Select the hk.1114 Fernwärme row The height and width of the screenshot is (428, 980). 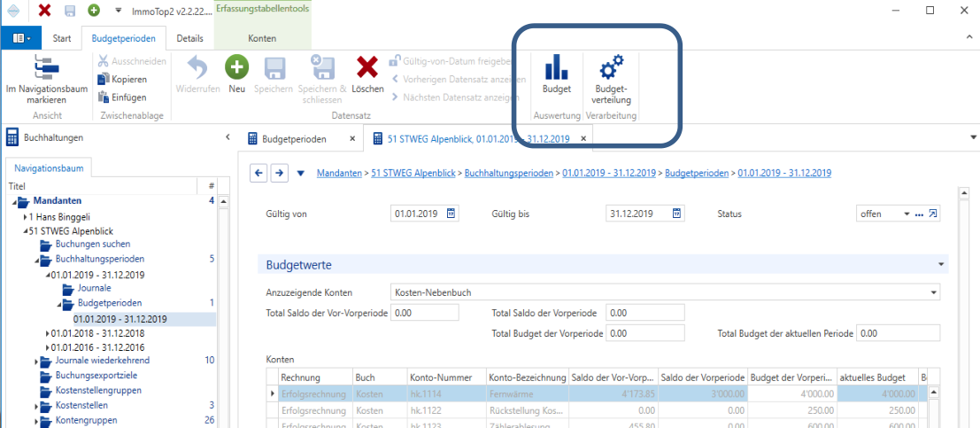pos(598,393)
